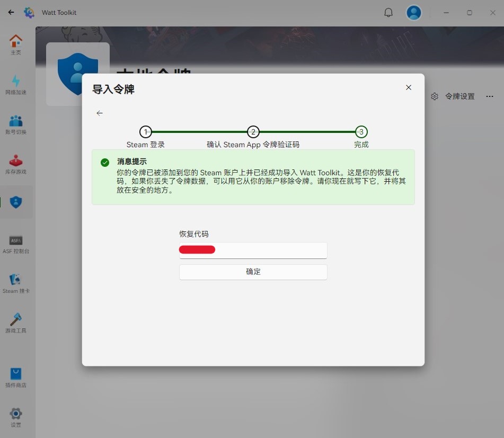Image resolution: width=504 pixels, height=438 pixels.
Task: Open 账号切换 account switch icon
Action: 16,121
